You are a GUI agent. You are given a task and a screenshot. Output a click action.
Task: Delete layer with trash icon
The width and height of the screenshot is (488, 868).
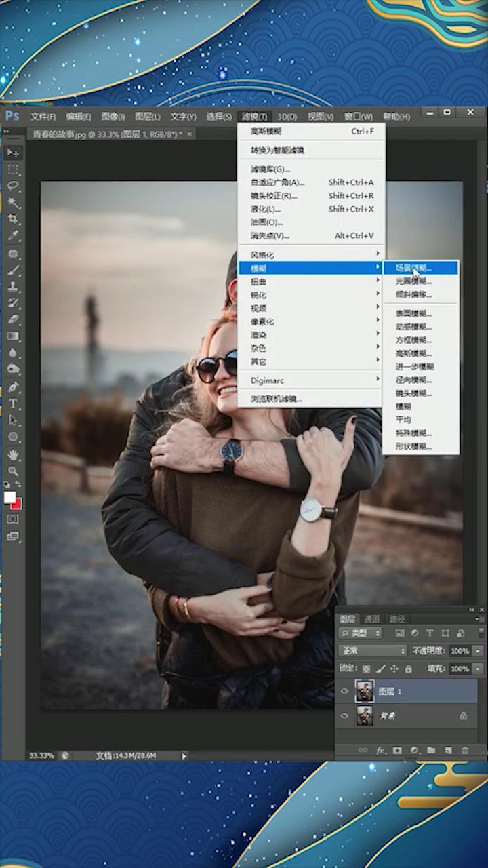pyautogui.click(x=465, y=751)
